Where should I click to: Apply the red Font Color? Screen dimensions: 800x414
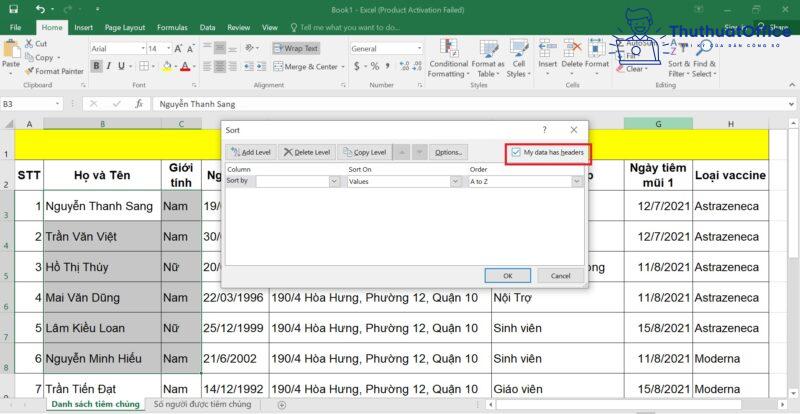tap(184, 66)
